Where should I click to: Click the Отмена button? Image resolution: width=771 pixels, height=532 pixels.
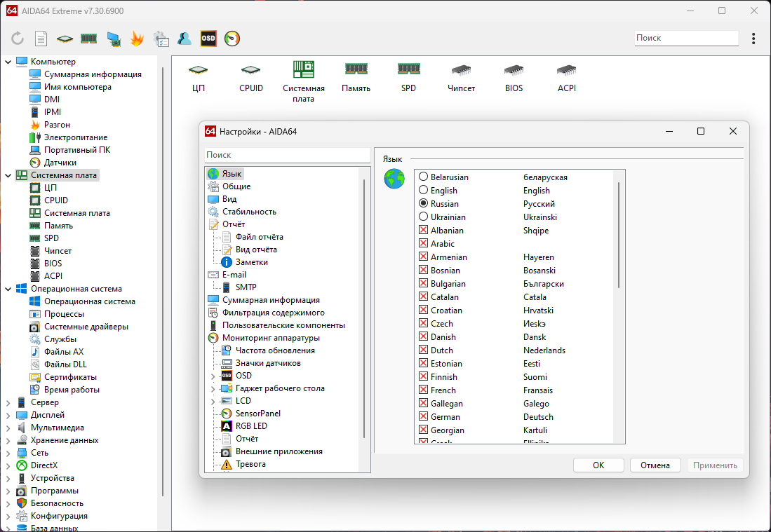[x=655, y=465]
